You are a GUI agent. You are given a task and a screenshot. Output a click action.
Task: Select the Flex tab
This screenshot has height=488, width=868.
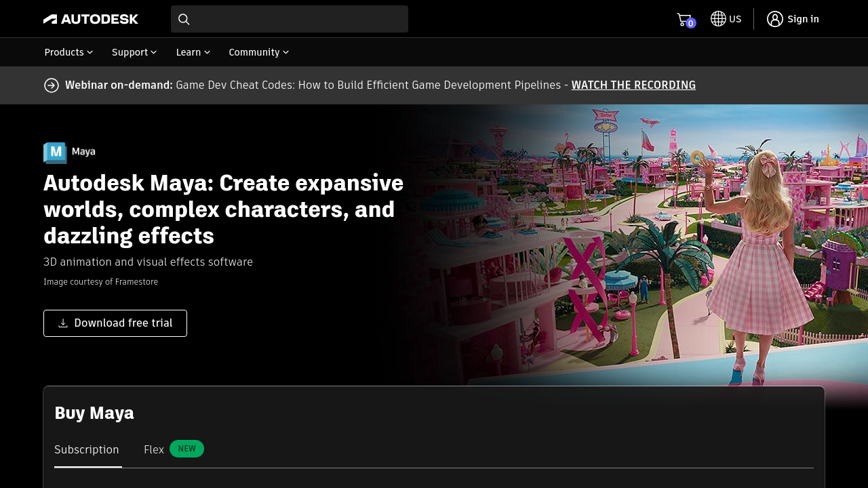pyautogui.click(x=154, y=450)
